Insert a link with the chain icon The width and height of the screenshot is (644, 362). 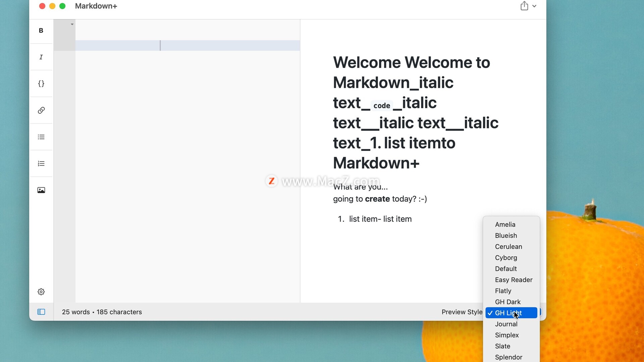41,110
